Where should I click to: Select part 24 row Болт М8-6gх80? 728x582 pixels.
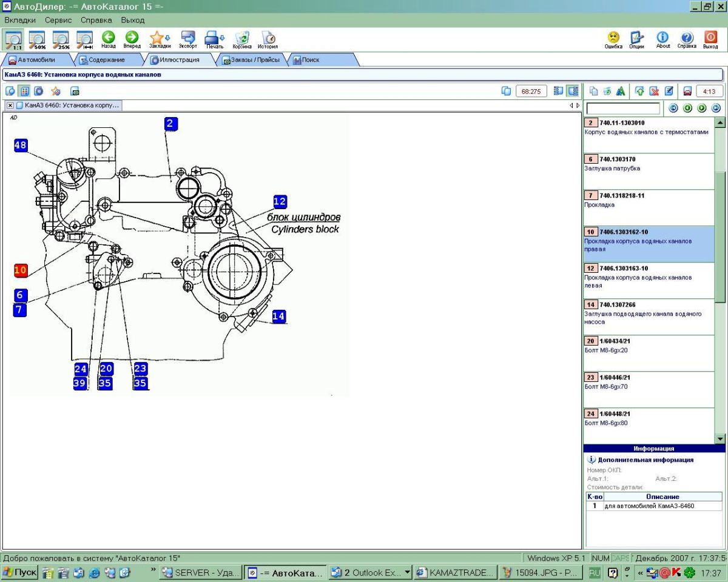point(649,426)
